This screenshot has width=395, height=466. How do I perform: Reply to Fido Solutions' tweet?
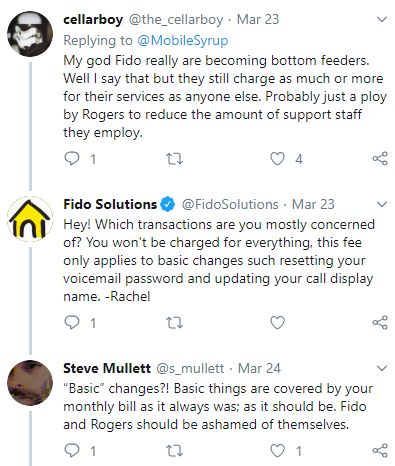click(72, 322)
